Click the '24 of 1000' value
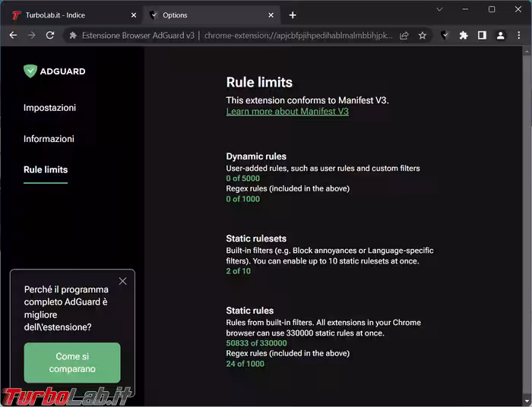The height and width of the screenshot is (407, 532). [x=245, y=364]
